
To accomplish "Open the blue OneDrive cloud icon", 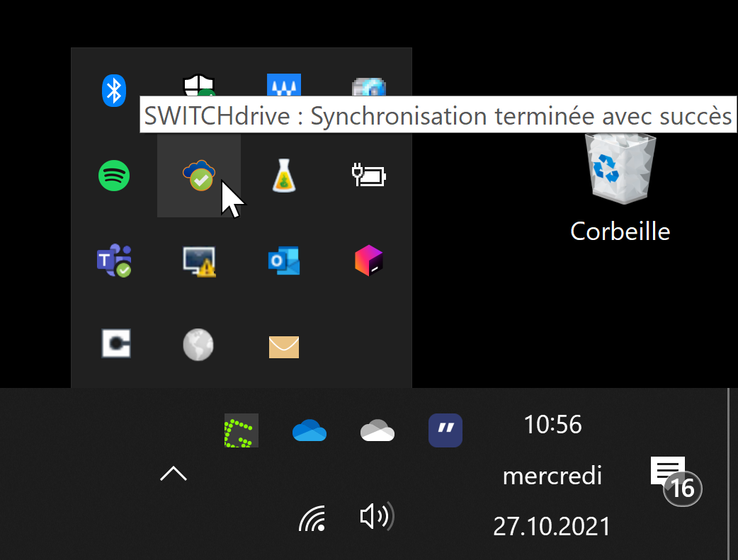I will tap(310, 430).
